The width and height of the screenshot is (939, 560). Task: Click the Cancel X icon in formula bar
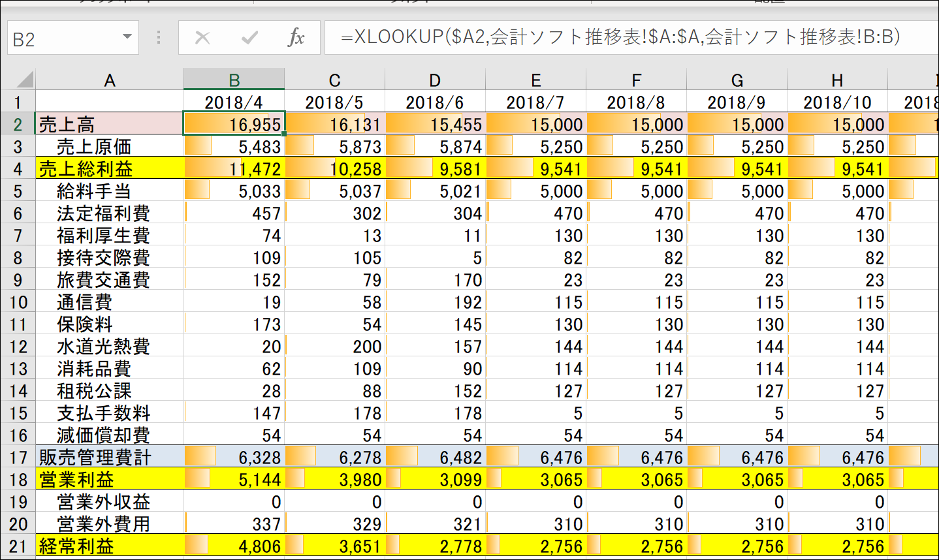point(202,38)
